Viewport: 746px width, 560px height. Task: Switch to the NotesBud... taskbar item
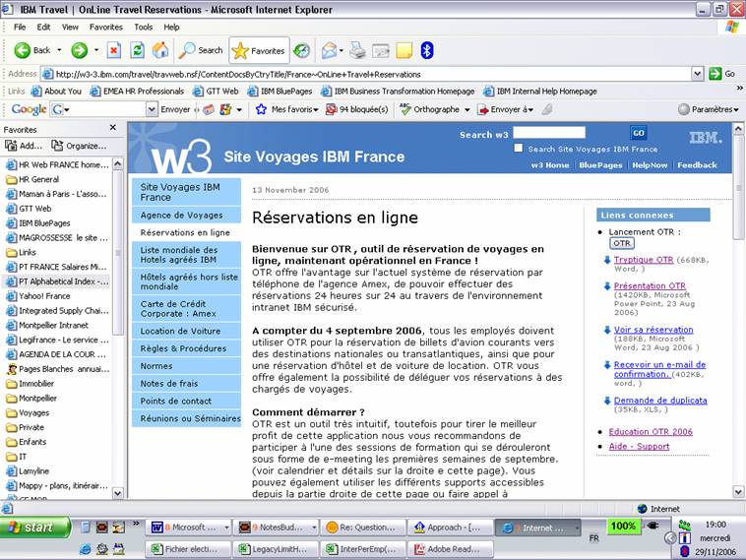tap(277, 528)
